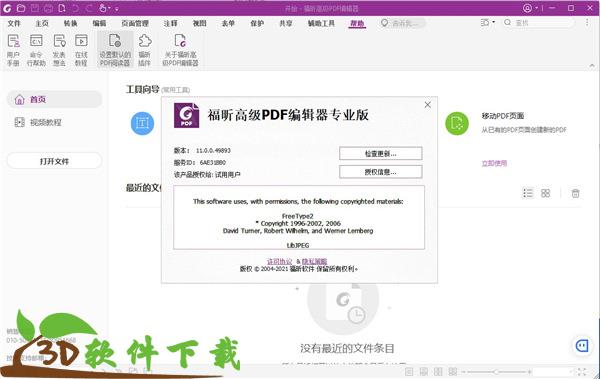This screenshot has width=600, height=379.
Task: Click the hand touch mode icon
Action: [103, 8]
